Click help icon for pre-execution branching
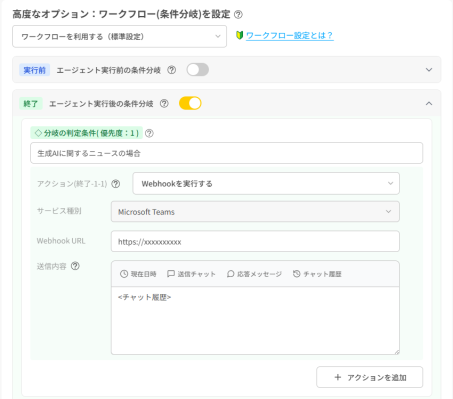Viewport: 453px width, 399px height. [172, 70]
